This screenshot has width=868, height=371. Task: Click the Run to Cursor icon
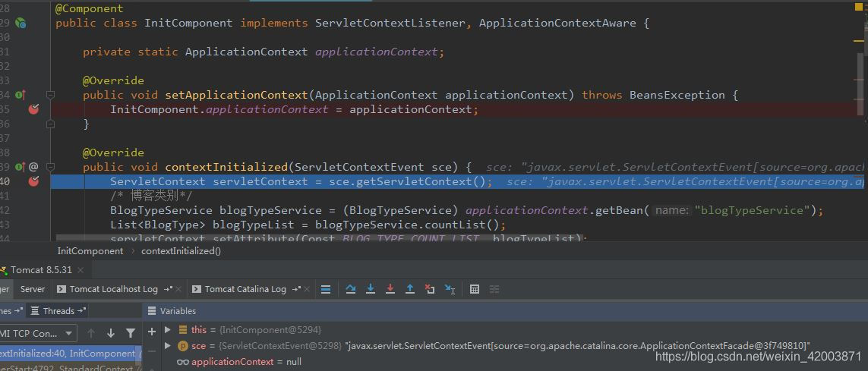pyautogui.click(x=450, y=289)
